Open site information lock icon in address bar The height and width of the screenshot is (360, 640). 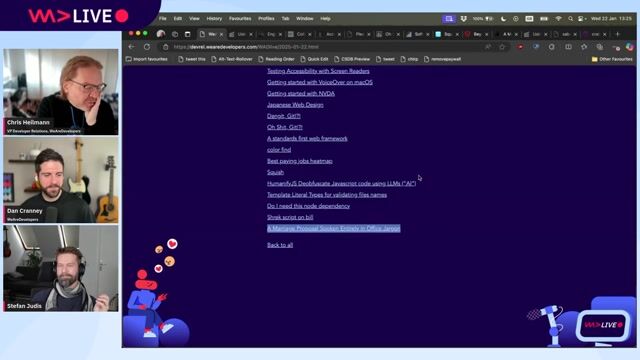coord(165,47)
